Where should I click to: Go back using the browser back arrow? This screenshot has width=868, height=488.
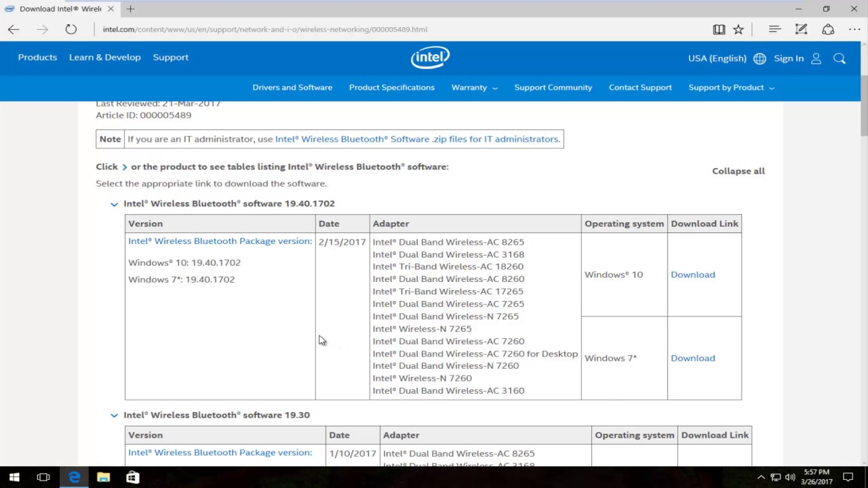click(x=14, y=29)
